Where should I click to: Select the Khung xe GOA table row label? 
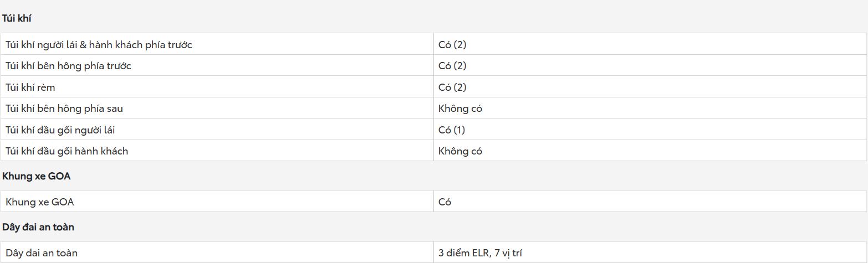tap(40, 202)
